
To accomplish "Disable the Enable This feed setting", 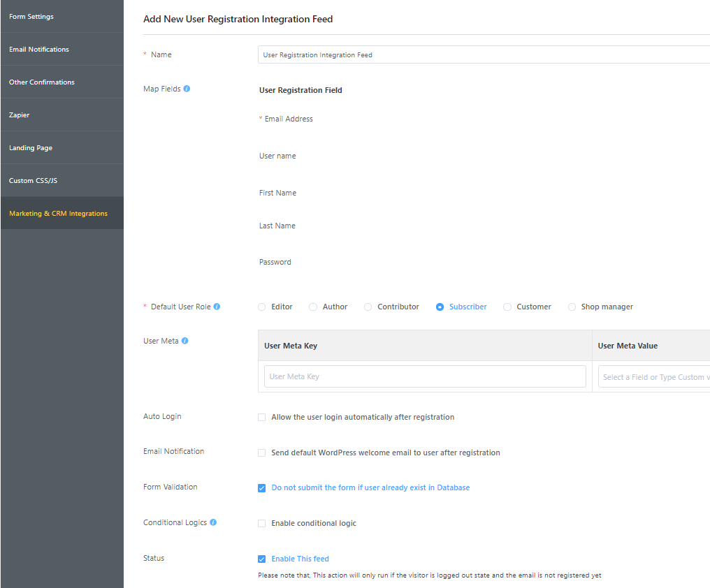I will click(x=261, y=559).
